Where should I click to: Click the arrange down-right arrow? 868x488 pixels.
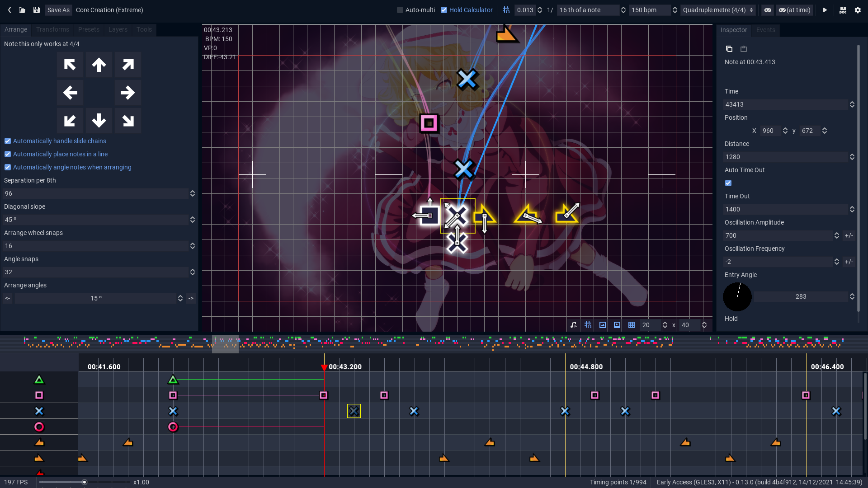click(x=128, y=121)
